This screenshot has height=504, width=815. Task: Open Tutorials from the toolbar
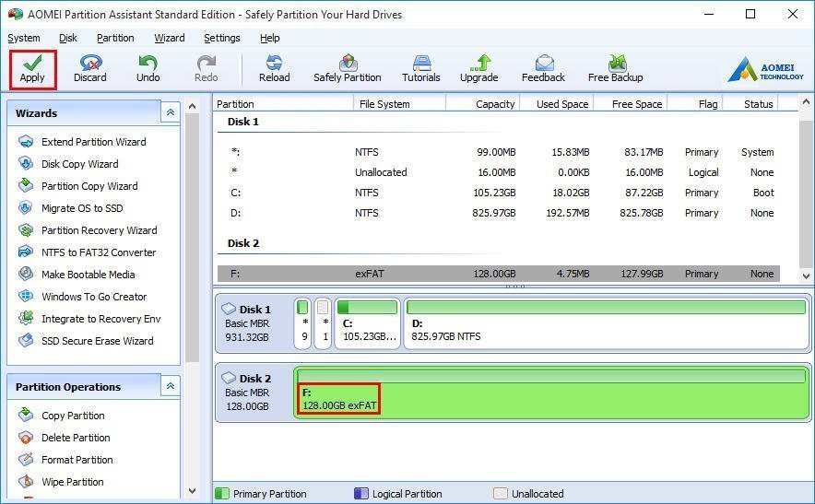tap(421, 70)
